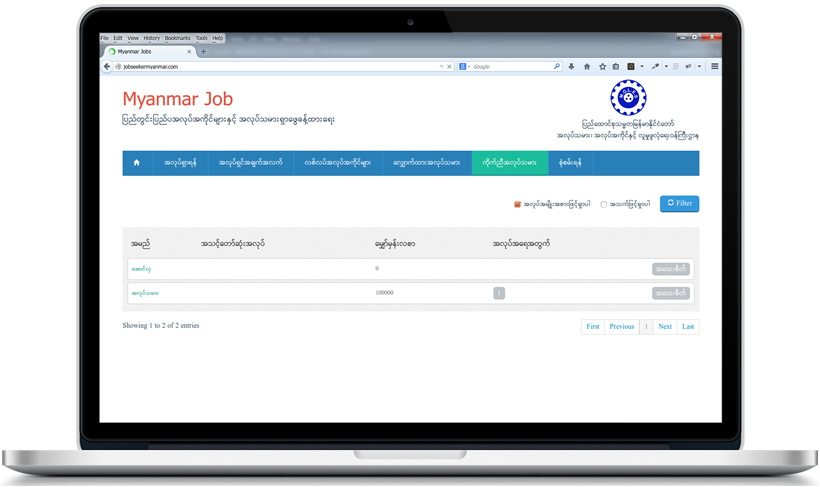Select the Myanmar Jobs browser tab
This screenshot has height=487, width=820.
coord(149,52)
